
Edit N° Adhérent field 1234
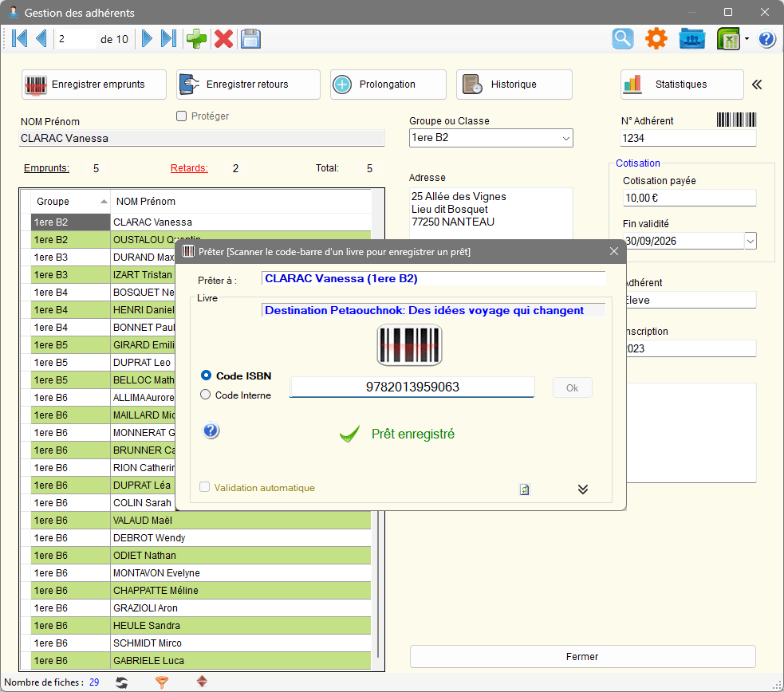coord(688,138)
